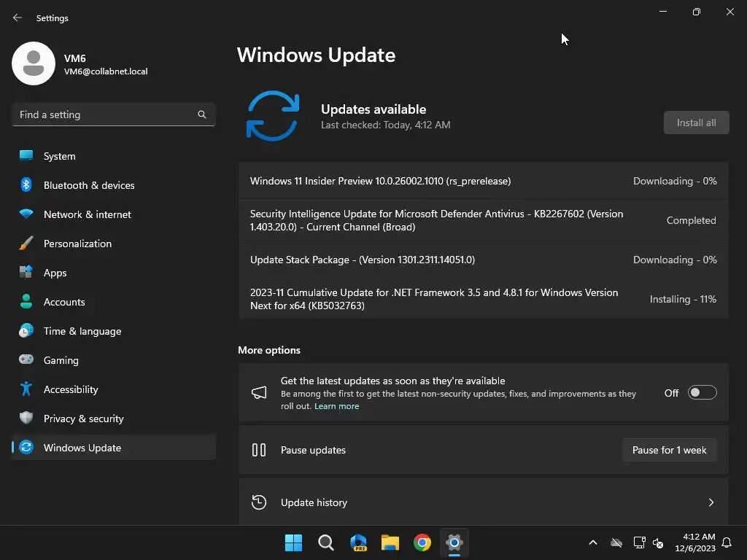
Task: Click the Privacy & security shield icon
Action: pyautogui.click(x=26, y=418)
